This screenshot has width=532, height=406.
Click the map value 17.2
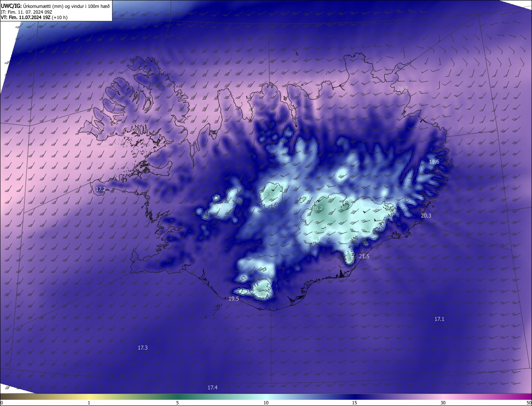pyautogui.click(x=101, y=189)
